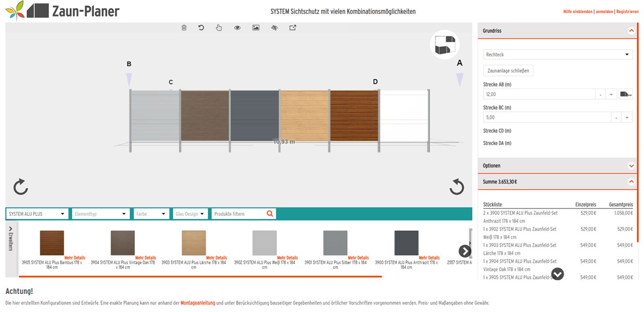Select the Vintage Oak product swatch thumbnail
The image size is (644, 312).
(123, 243)
